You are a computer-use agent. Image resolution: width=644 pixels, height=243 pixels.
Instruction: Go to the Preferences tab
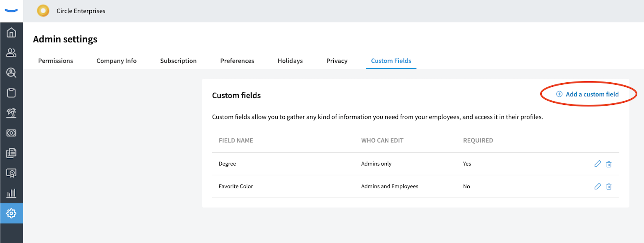(x=237, y=61)
